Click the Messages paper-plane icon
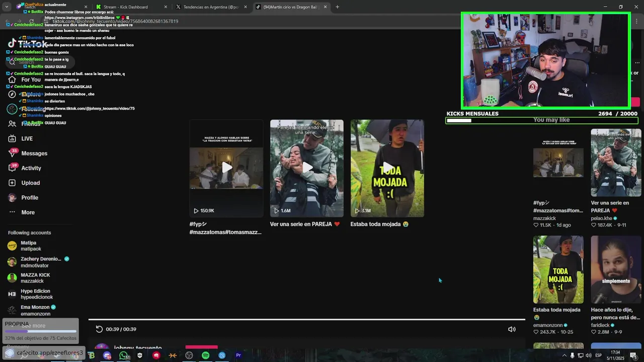 [x=12, y=153]
